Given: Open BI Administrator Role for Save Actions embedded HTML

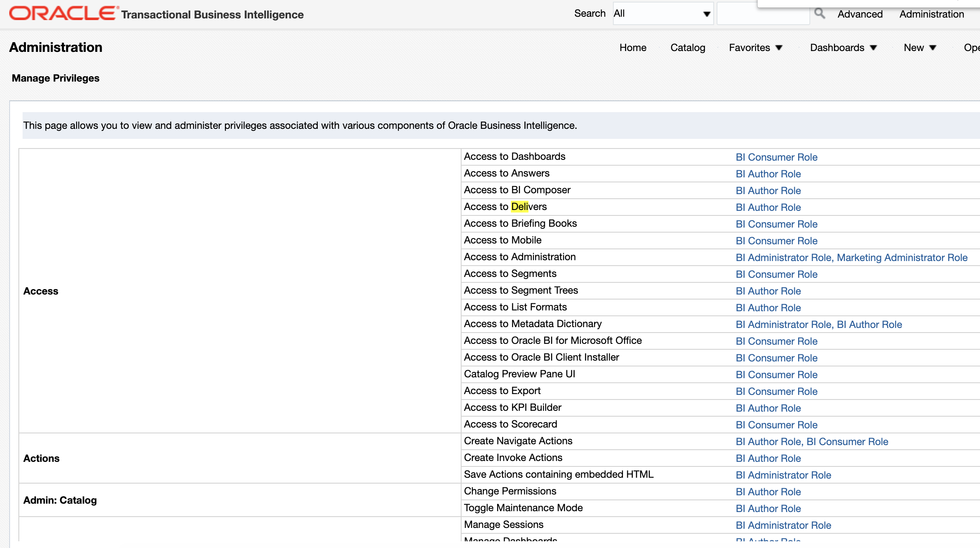Looking at the screenshot, I should 783,475.
